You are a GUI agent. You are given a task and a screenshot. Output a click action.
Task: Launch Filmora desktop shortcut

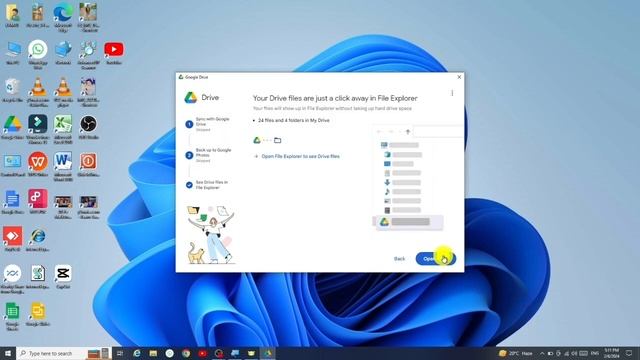38,128
